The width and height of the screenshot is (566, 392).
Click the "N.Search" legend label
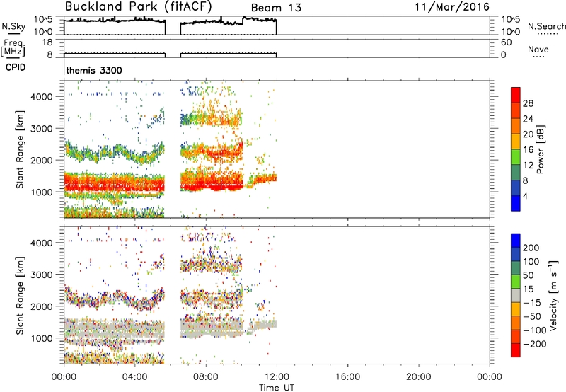[546, 26]
